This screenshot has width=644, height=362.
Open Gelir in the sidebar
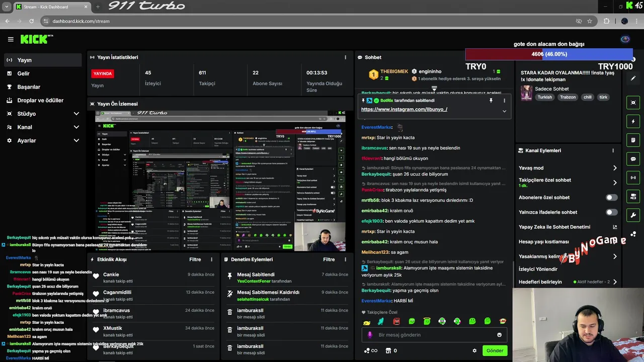click(43, 73)
